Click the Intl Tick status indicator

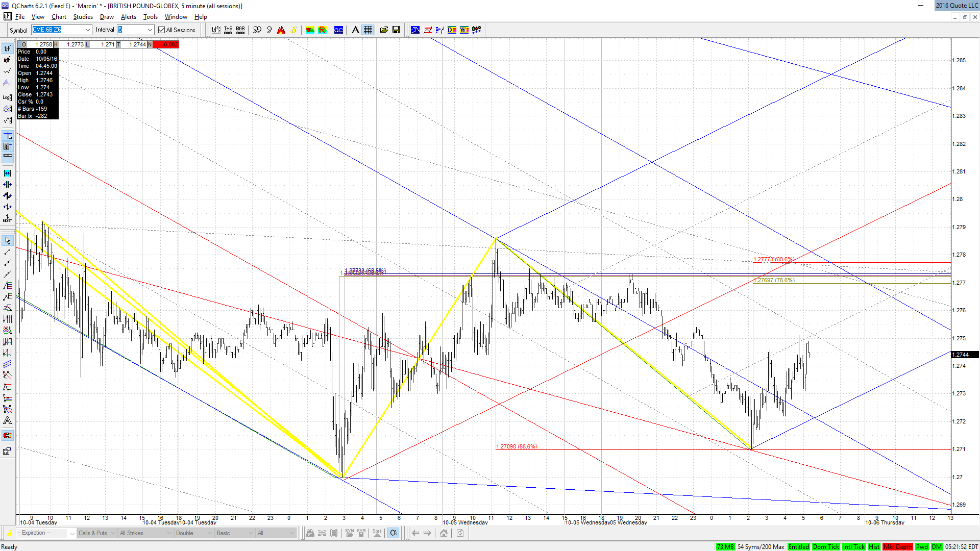coord(854,547)
